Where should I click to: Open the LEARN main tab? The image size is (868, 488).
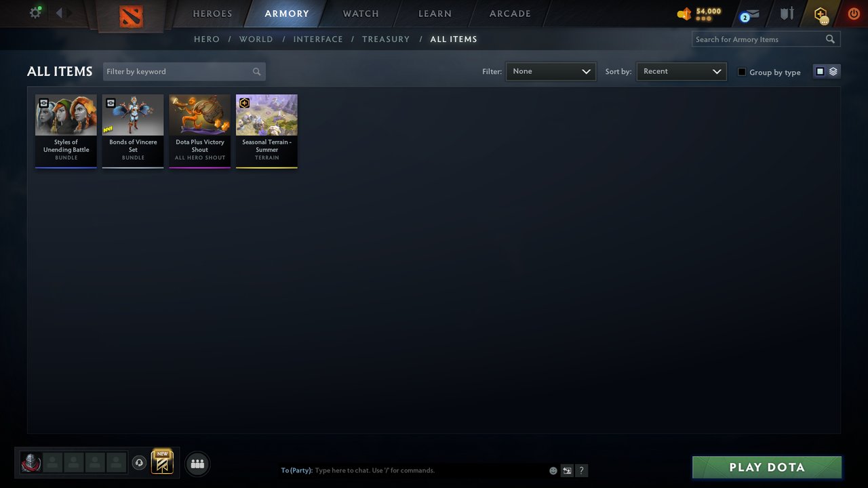pos(435,14)
